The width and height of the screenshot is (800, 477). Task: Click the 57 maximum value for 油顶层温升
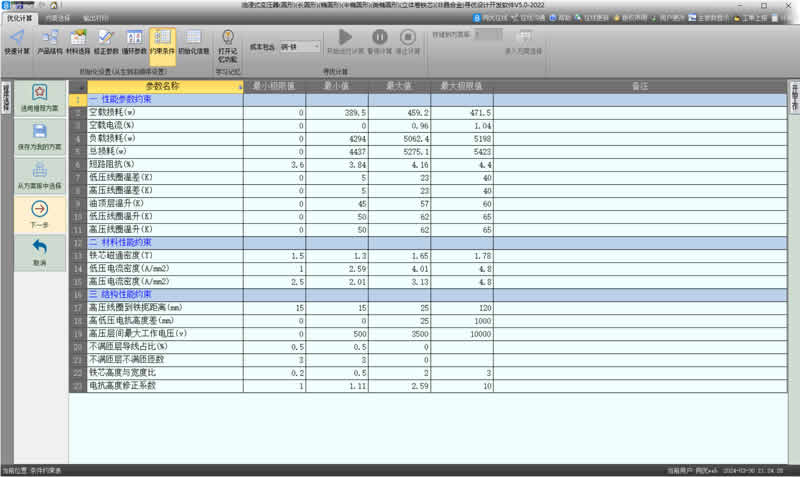pyautogui.click(x=399, y=204)
